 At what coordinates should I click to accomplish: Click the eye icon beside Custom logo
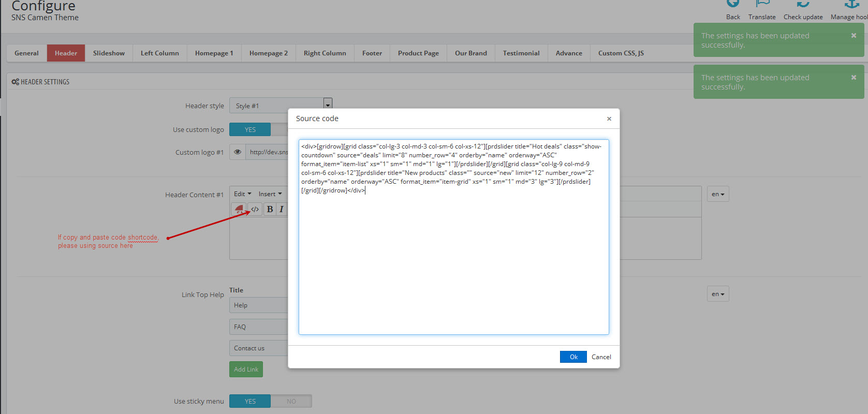[x=238, y=152]
